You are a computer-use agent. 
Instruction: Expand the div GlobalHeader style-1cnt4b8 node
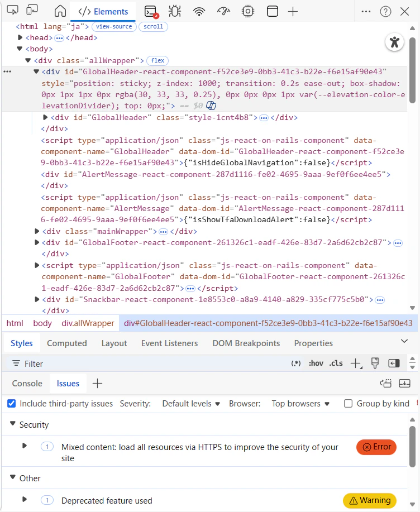pos(45,117)
